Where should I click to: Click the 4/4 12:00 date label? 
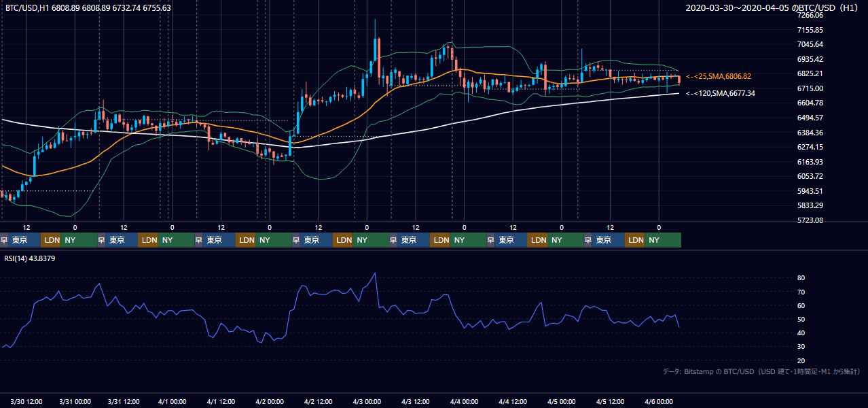513,401
